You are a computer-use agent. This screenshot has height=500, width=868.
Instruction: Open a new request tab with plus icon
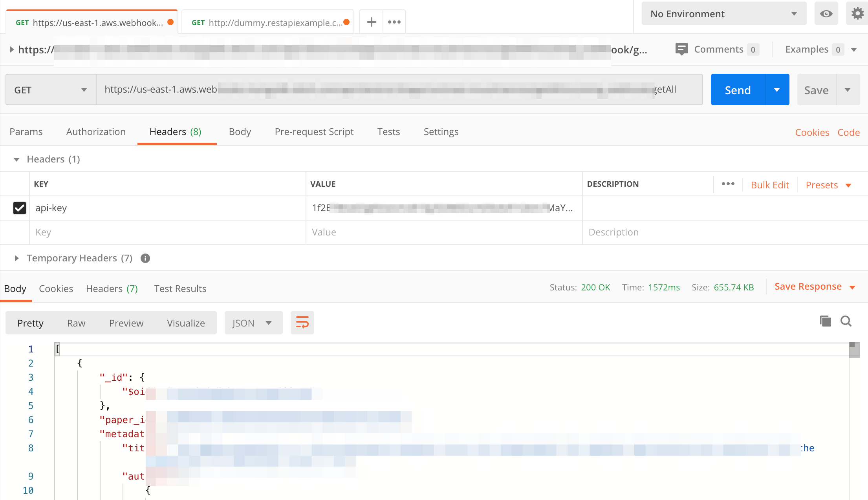[x=371, y=22]
